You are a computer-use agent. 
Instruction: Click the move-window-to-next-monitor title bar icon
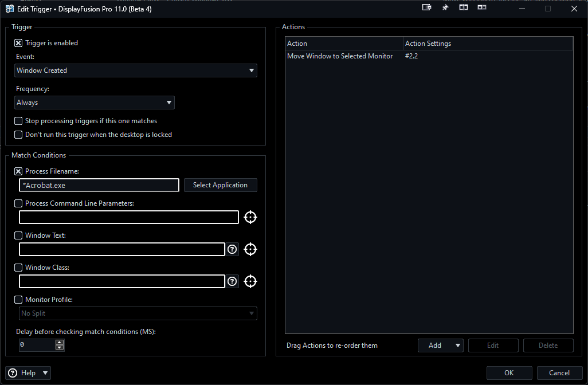click(x=426, y=7)
